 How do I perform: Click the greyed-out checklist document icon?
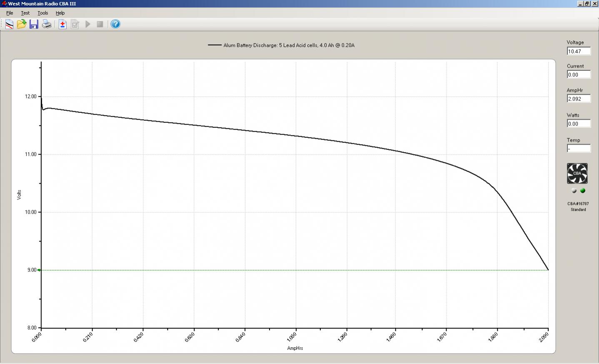point(75,24)
